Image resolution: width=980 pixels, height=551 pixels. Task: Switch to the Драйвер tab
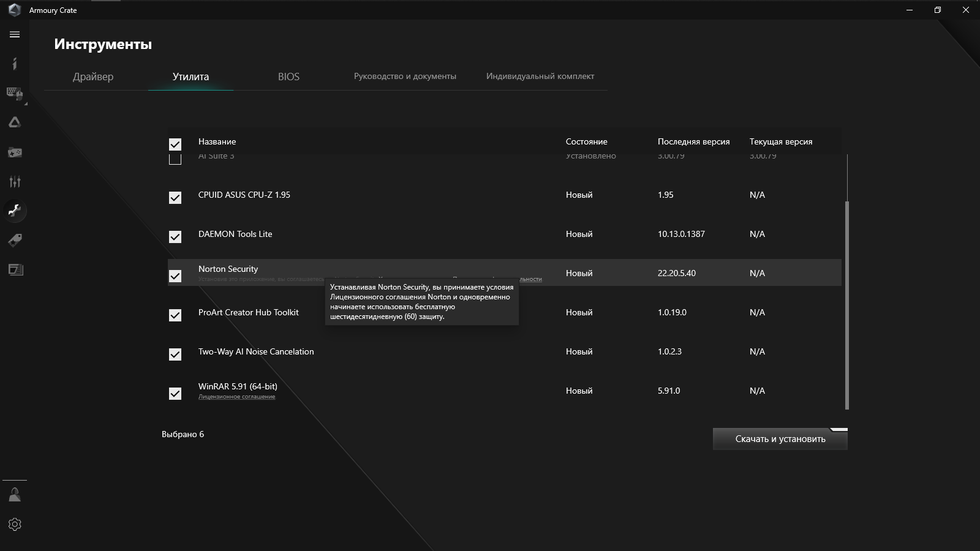click(x=93, y=77)
